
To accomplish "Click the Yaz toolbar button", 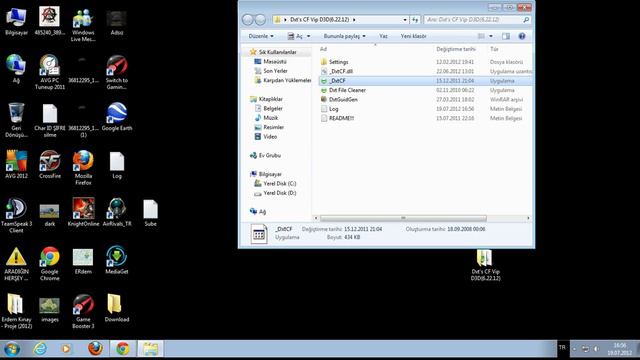I will point(383,36).
